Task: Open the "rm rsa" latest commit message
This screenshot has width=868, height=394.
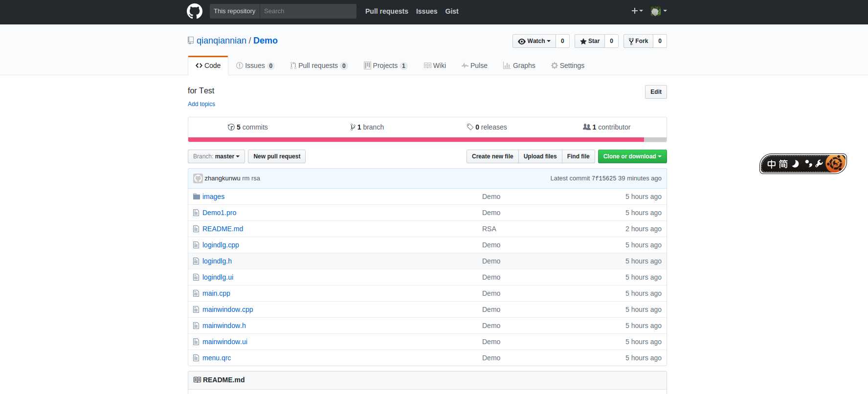Action: [251, 178]
